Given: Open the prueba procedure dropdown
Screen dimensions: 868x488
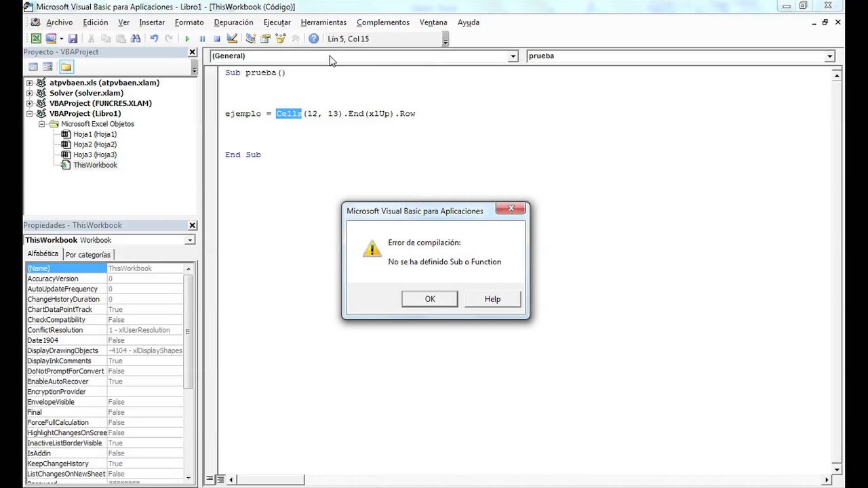Looking at the screenshot, I should click(829, 56).
